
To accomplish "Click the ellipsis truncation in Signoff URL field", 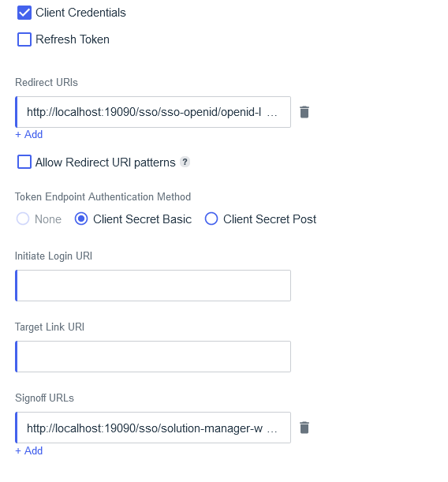I will coord(272,431).
